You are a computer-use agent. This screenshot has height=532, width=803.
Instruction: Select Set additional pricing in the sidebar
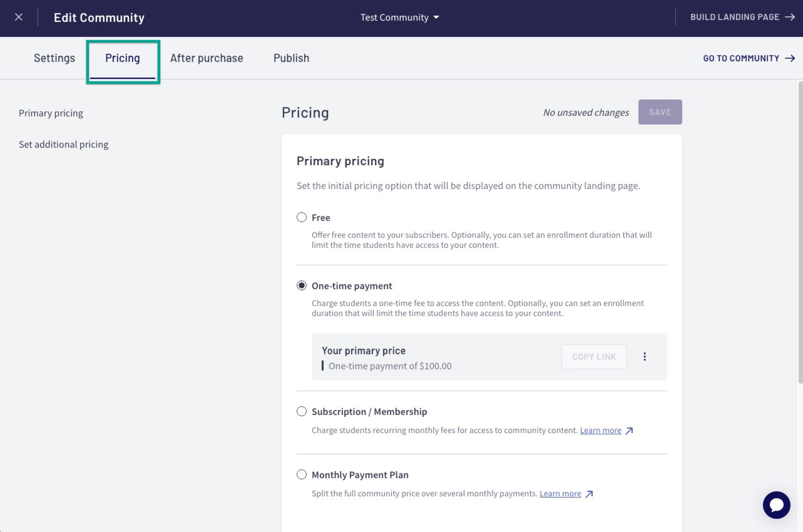coord(63,144)
